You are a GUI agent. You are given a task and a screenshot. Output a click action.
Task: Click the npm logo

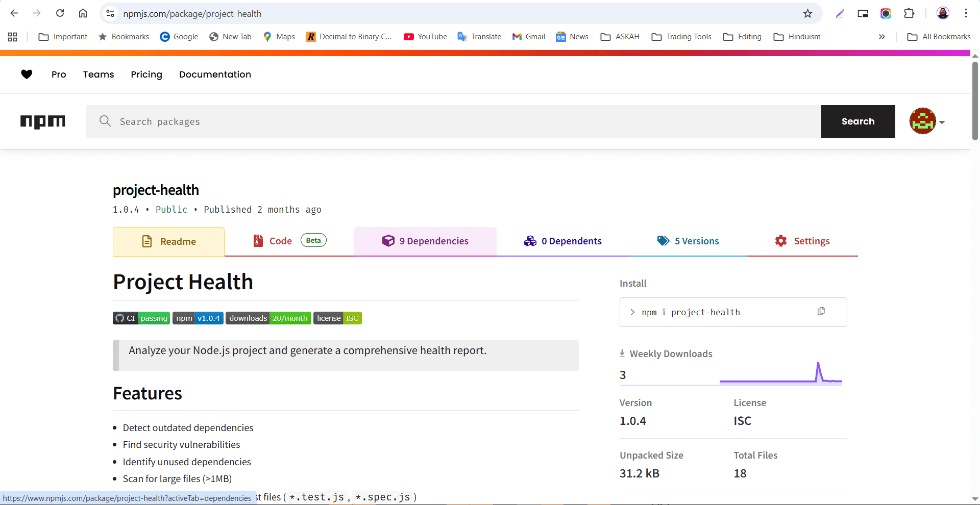pyautogui.click(x=43, y=121)
